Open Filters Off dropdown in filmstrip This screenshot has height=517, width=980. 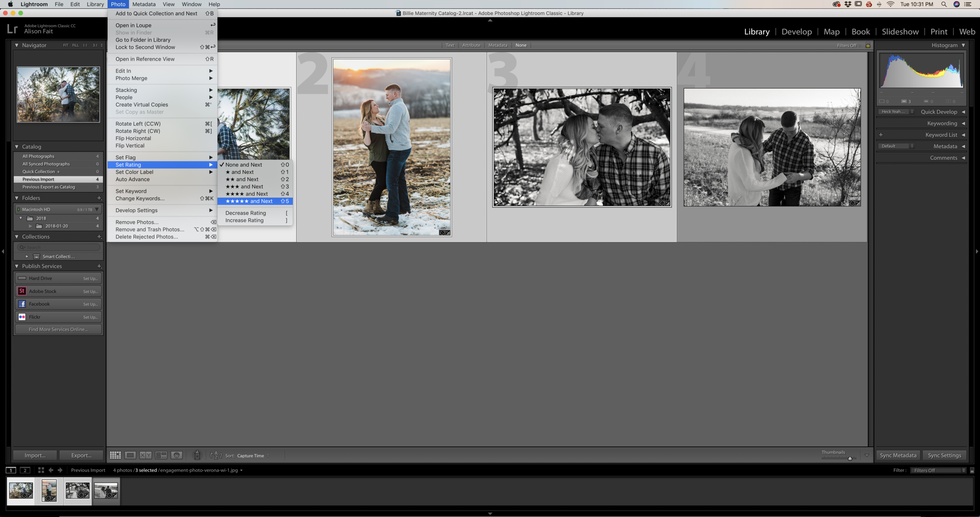(x=938, y=470)
